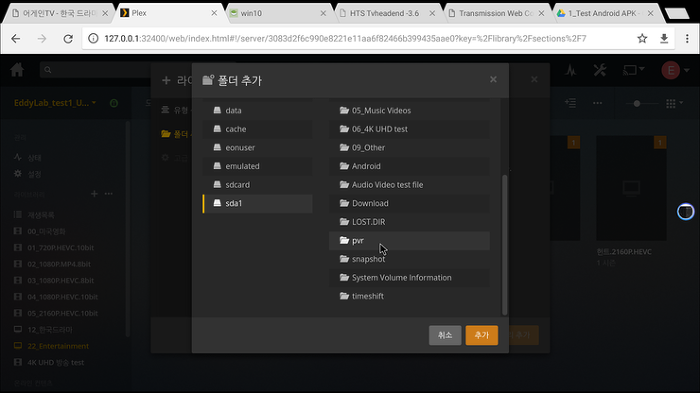
Task: Switch to the HTS Tvheadend browser tab
Action: point(387,13)
